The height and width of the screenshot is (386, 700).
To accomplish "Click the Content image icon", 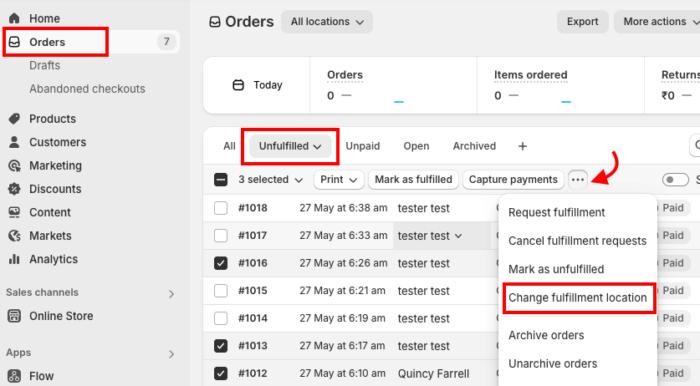I will [14, 212].
